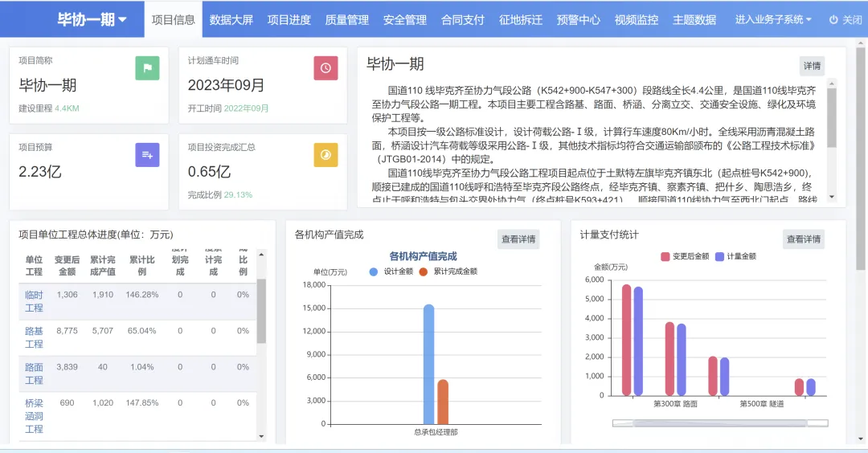This screenshot has height=453, width=868.
Task: Click the 详情 button for 毕协一期
Action: coord(812,66)
